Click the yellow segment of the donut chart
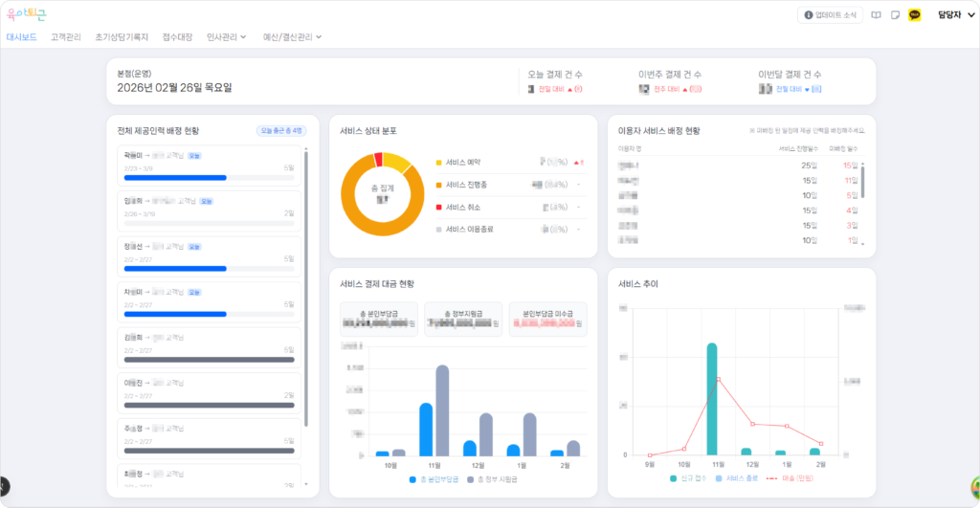 click(396, 162)
